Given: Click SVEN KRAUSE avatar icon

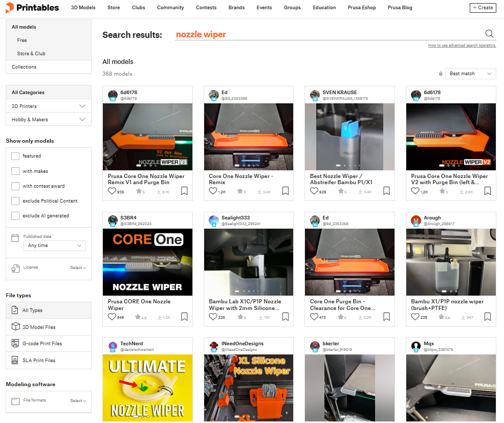Looking at the screenshot, I should tap(315, 95).
